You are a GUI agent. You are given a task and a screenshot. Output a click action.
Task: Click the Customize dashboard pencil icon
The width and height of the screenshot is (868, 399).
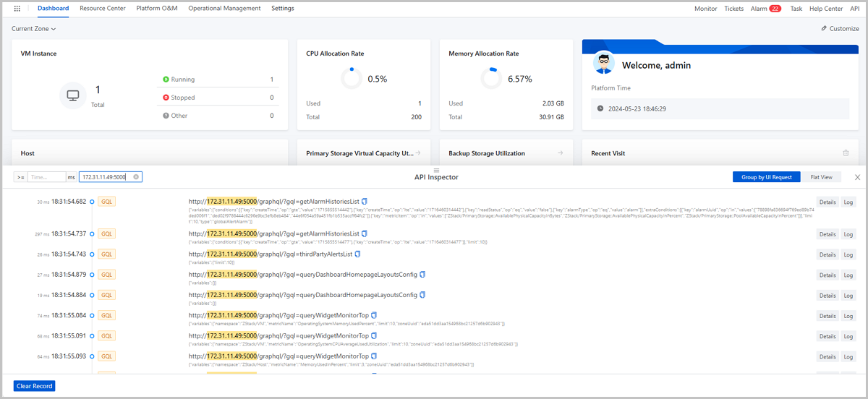click(x=824, y=29)
